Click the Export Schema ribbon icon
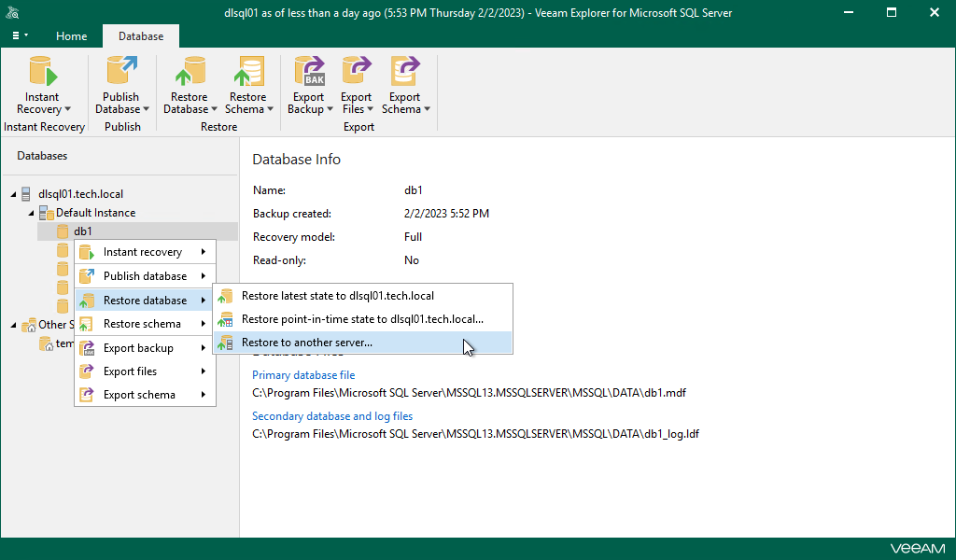Screen dimensions: 956x560 [x=405, y=71]
